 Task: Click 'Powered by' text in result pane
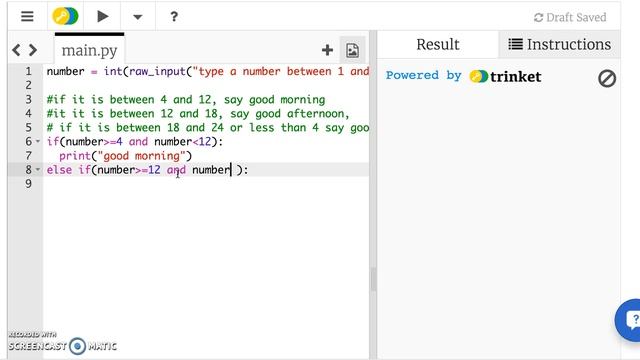(x=424, y=76)
